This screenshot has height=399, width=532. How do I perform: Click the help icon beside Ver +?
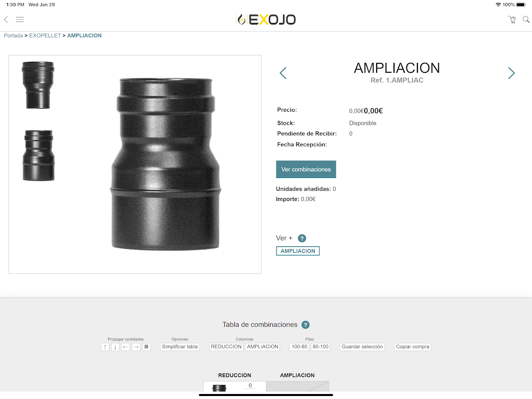pyautogui.click(x=302, y=238)
